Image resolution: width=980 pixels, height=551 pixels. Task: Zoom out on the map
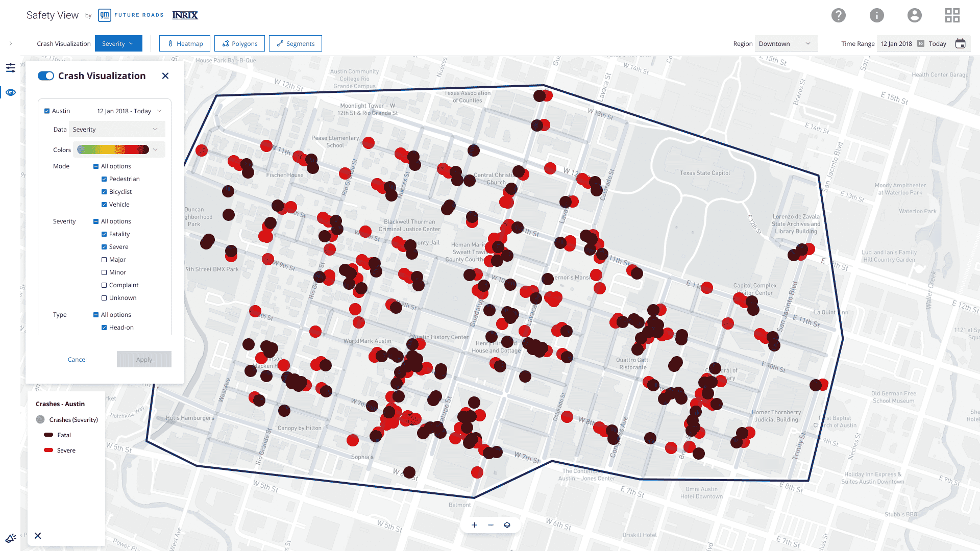491,525
